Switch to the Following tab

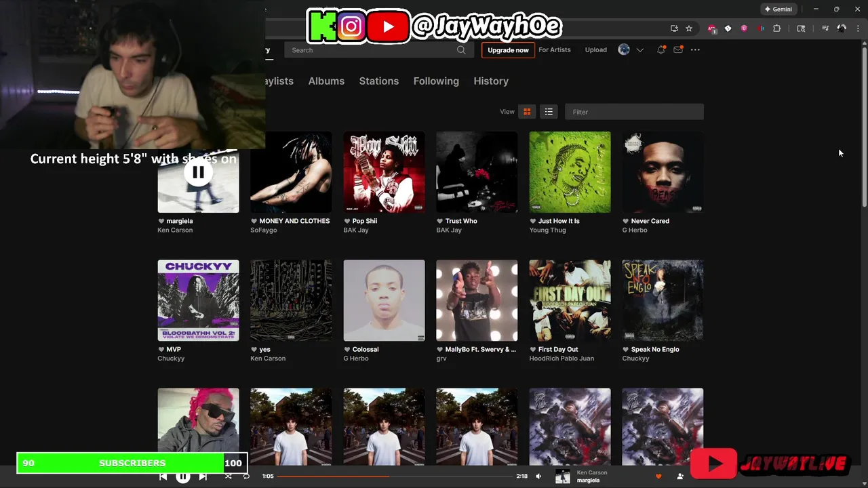coord(436,81)
